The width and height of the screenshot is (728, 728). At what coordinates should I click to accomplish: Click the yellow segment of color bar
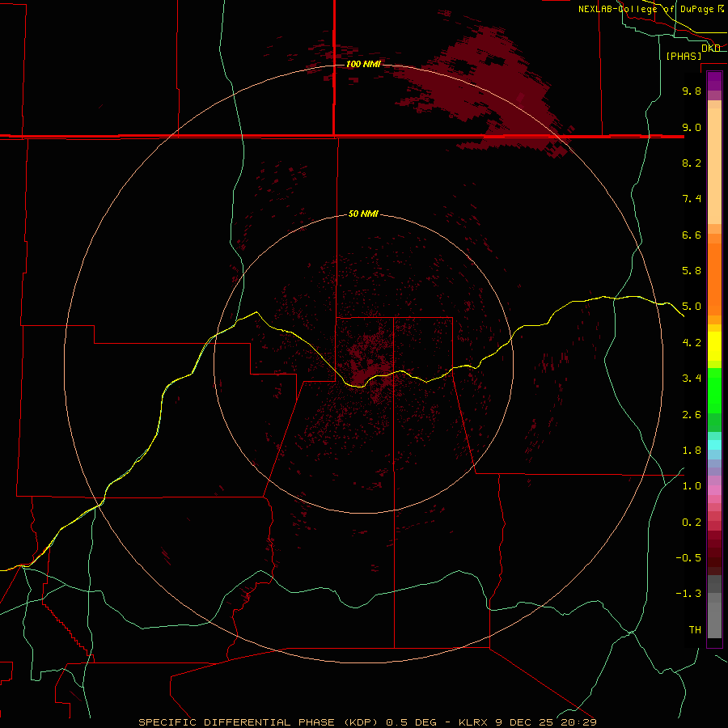click(714, 346)
